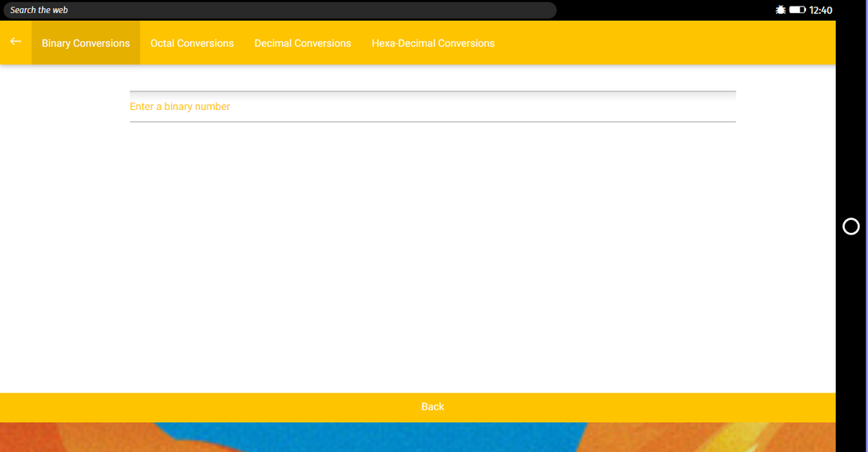The height and width of the screenshot is (452, 868).
Task: Select the Binary Conversions tab
Action: pos(86,43)
